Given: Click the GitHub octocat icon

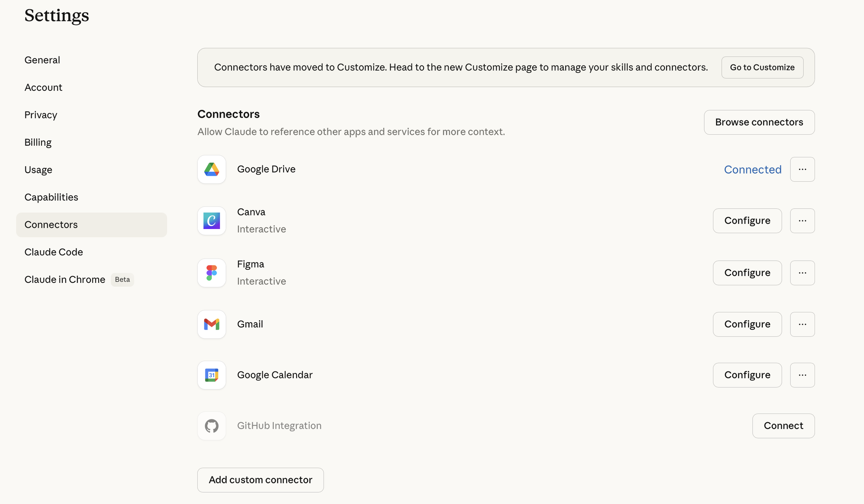Looking at the screenshot, I should click(x=212, y=426).
